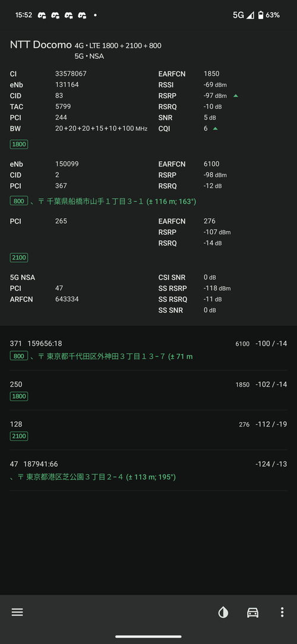Select the 2100 band badge under PCI 265
Image resolution: width=297 pixels, height=644 pixels.
[19, 257]
